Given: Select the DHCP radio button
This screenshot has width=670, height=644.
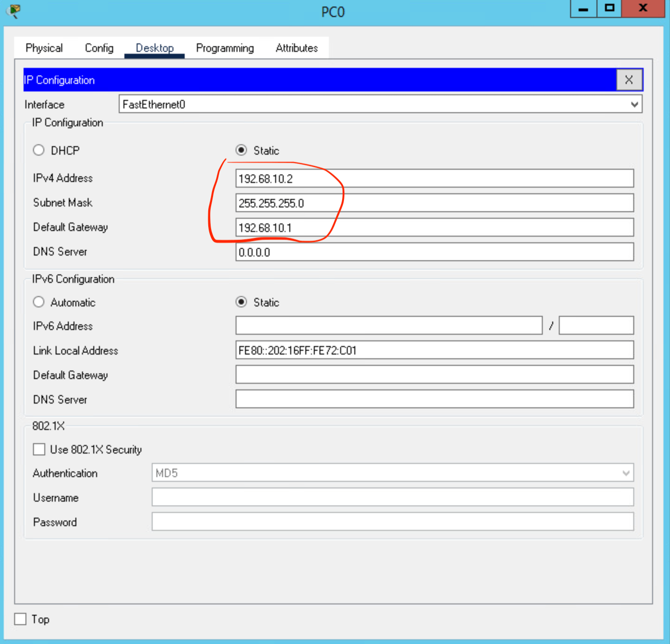Looking at the screenshot, I should [39, 150].
